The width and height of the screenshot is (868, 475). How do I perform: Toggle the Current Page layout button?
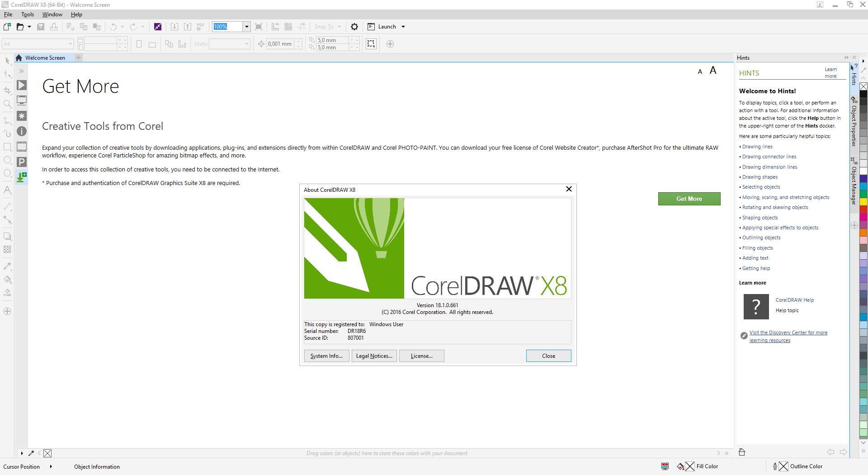tap(182, 44)
